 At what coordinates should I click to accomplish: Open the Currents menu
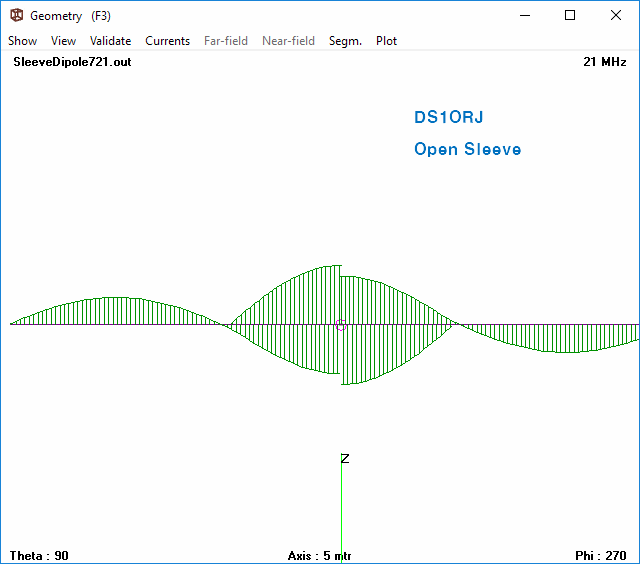[x=167, y=41]
